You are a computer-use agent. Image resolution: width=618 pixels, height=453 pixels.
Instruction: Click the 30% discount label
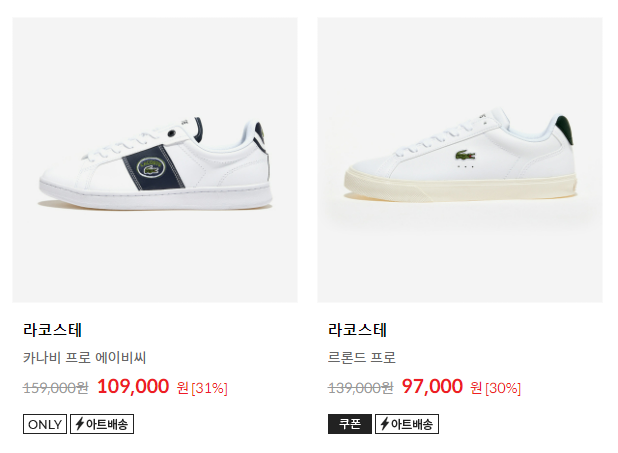503,388
